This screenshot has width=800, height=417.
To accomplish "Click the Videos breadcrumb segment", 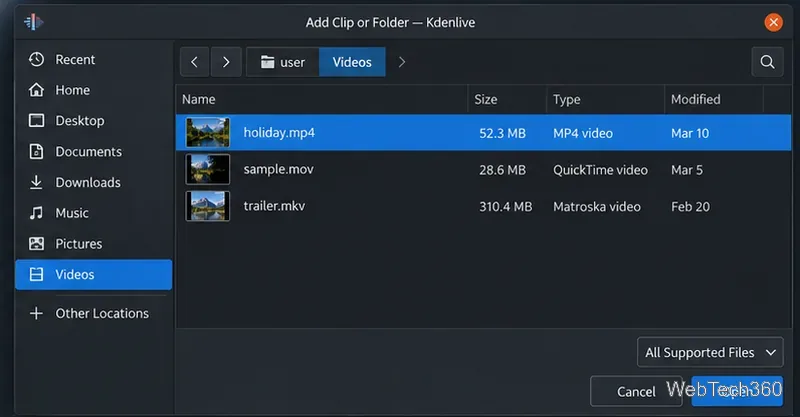I will click(x=352, y=62).
